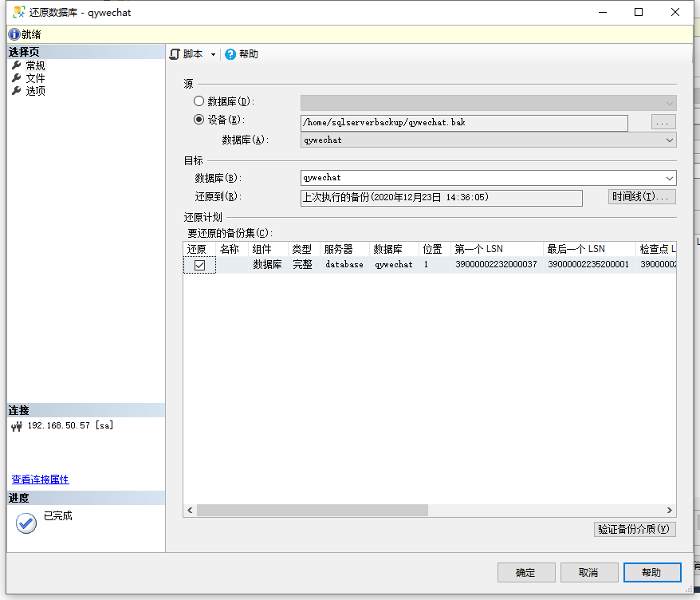The image size is (700, 600).
Task: Click the device browse ... button
Action: tap(663, 123)
